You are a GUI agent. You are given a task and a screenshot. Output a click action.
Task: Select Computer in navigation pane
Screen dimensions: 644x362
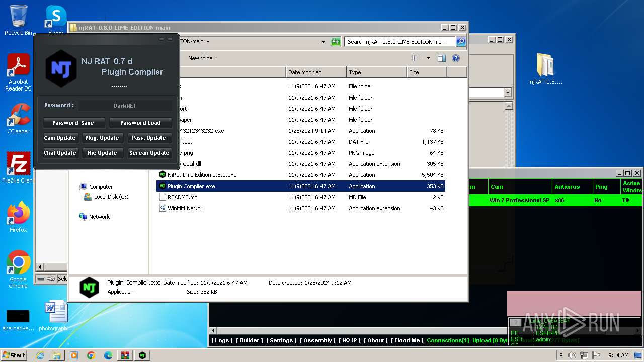(101, 187)
